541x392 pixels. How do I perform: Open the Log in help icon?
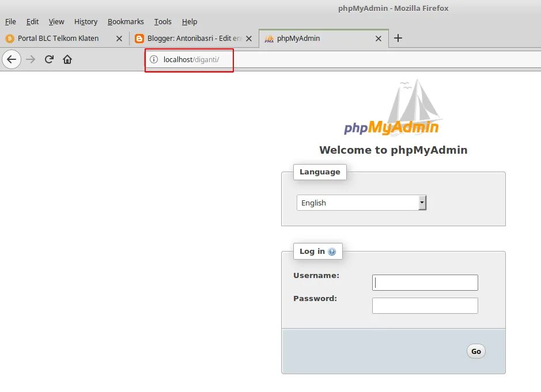point(331,252)
